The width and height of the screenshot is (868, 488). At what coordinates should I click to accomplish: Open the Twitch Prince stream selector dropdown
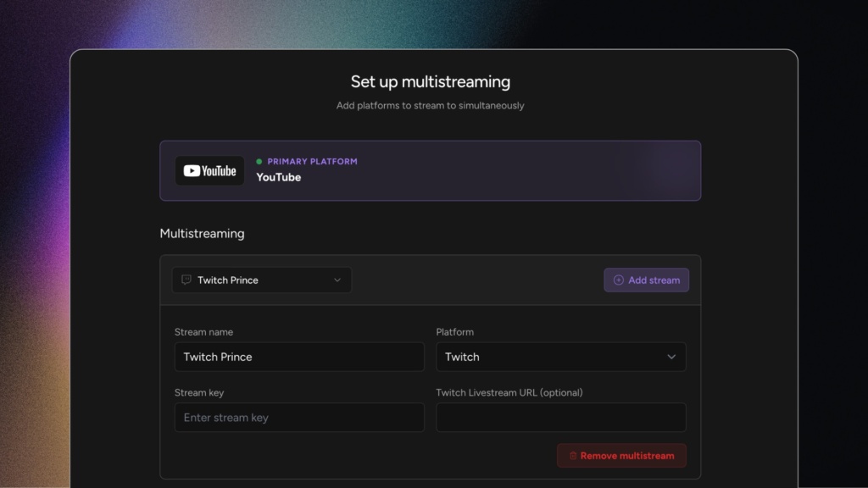[261, 280]
